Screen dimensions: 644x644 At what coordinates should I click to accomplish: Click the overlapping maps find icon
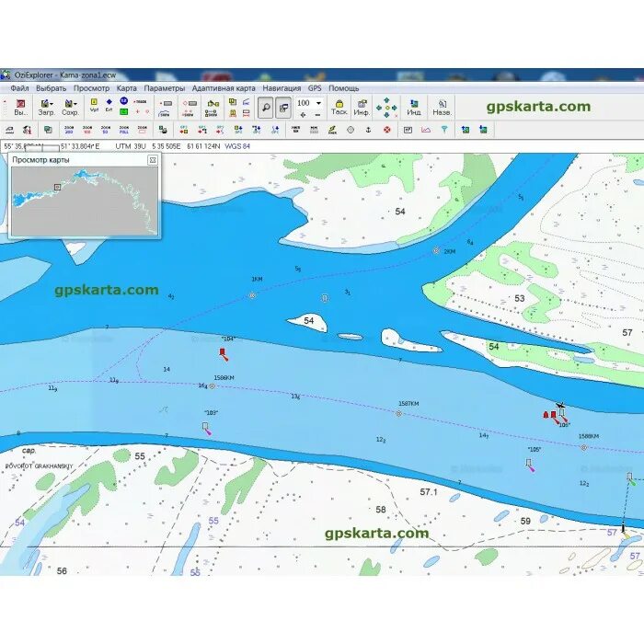pos(48,130)
